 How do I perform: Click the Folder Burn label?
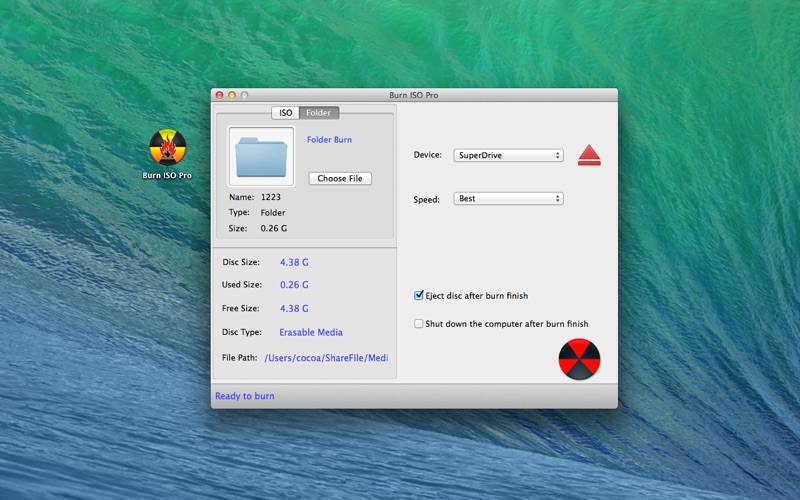pyautogui.click(x=329, y=139)
